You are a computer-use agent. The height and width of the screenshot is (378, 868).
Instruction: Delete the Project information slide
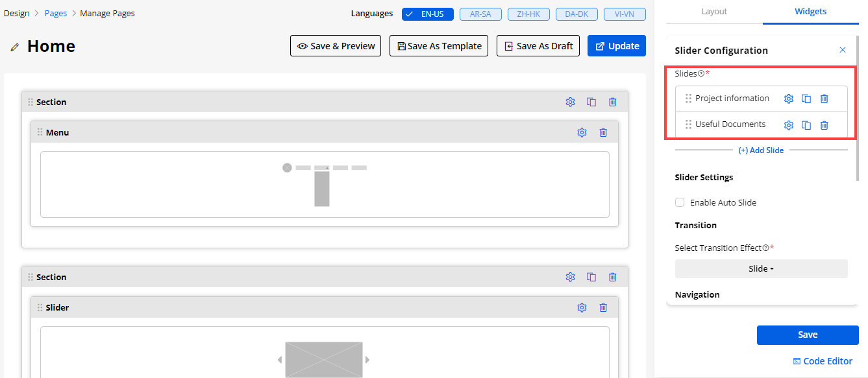coord(824,99)
